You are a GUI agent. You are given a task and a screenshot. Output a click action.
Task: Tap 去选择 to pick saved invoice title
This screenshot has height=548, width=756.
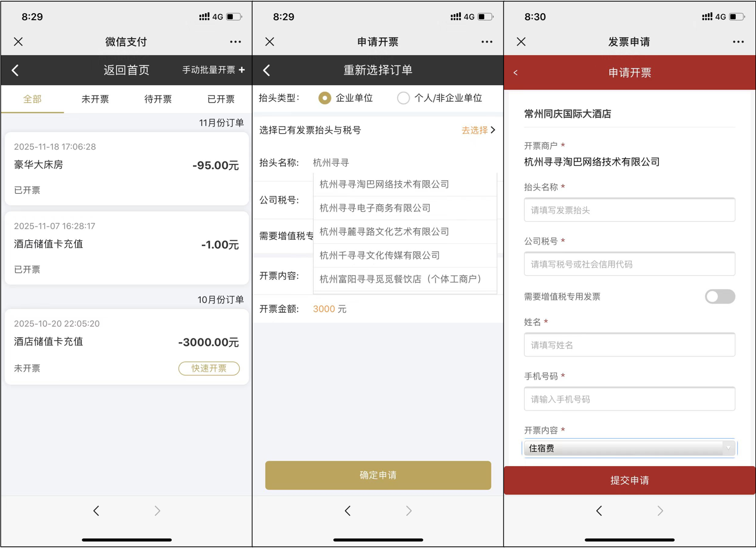(478, 130)
